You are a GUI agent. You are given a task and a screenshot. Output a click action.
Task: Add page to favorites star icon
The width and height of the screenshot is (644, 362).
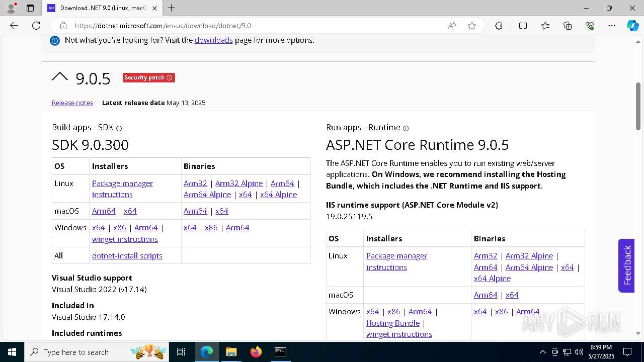click(x=472, y=26)
